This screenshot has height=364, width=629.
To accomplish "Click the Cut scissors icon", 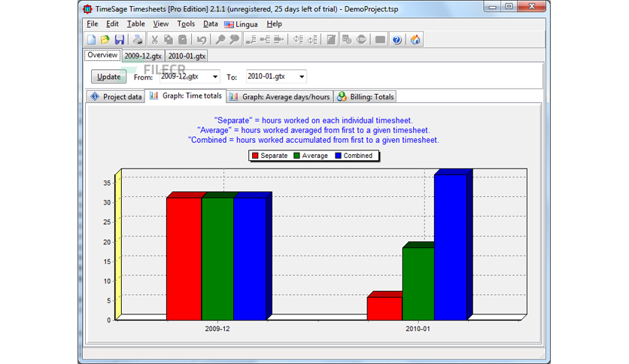I will (x=154, y=39).
